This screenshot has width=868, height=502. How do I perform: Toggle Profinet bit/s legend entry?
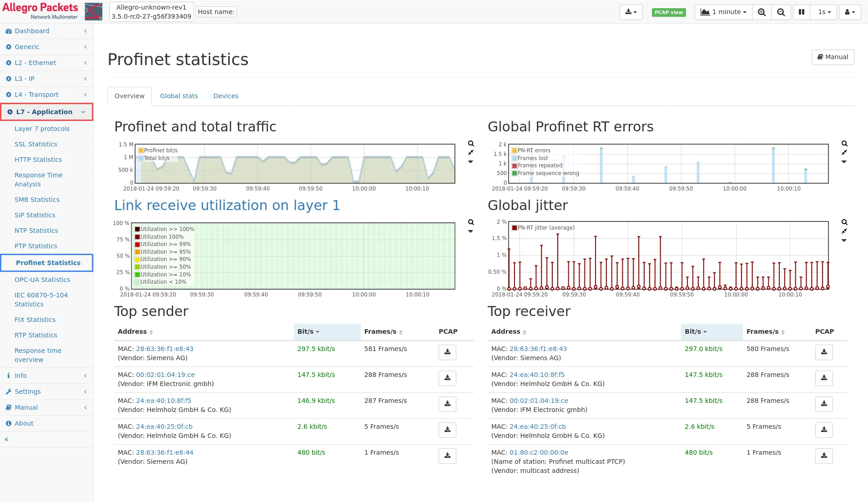coord(161,151)
